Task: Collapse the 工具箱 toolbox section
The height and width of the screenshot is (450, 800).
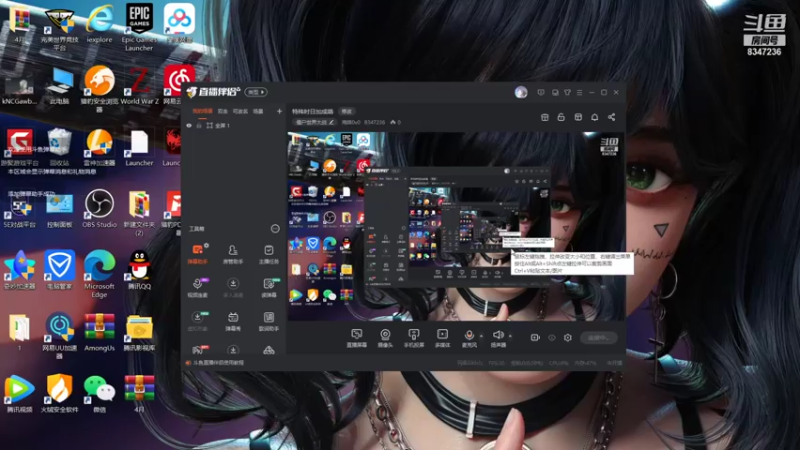Action: pos(275,229)
